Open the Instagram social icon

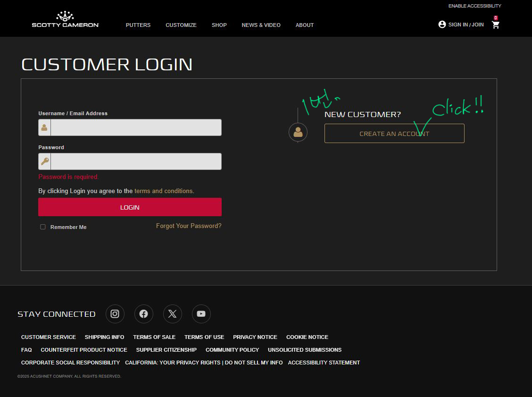(x=115, y=314)
